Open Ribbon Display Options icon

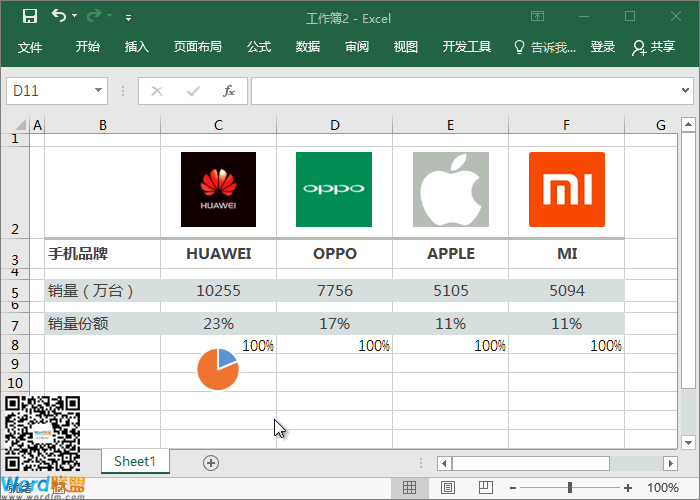point(538,17)
